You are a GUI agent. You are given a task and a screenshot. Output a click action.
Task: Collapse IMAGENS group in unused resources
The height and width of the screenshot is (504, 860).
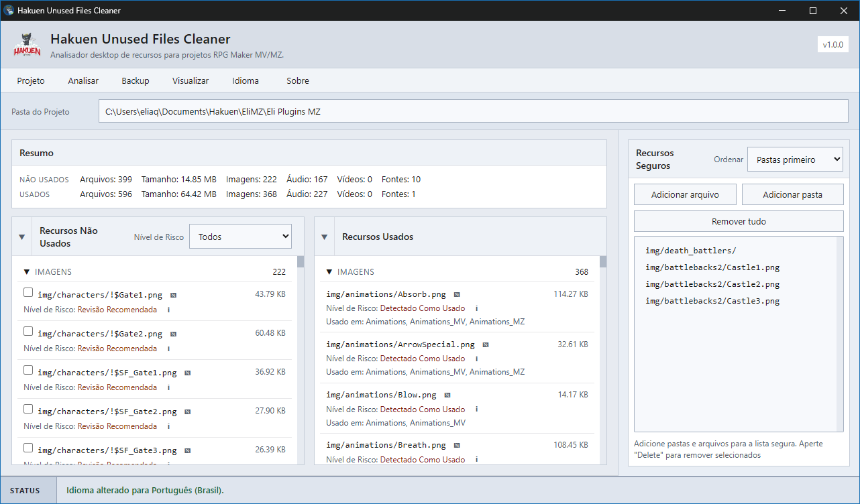27,272
